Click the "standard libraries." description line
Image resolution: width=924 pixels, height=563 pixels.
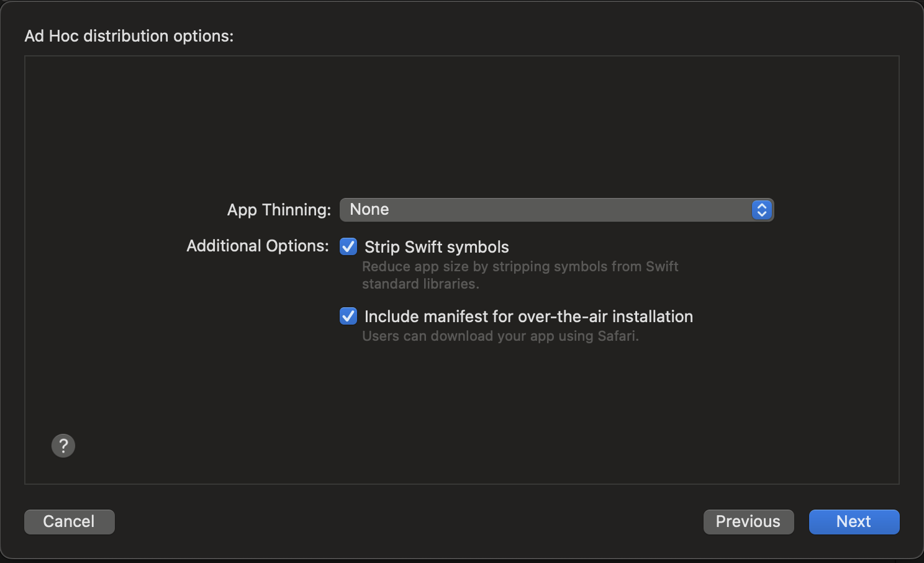pos(420,284)
